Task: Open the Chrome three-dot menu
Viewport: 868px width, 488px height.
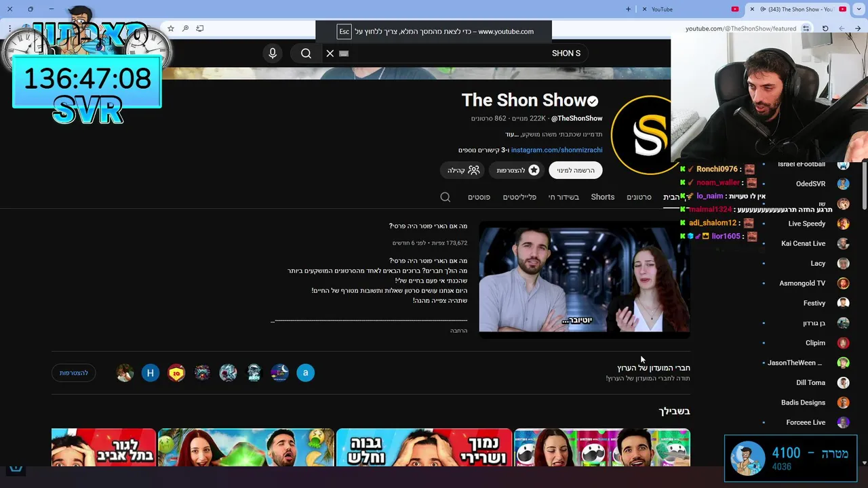Action: 9,28
